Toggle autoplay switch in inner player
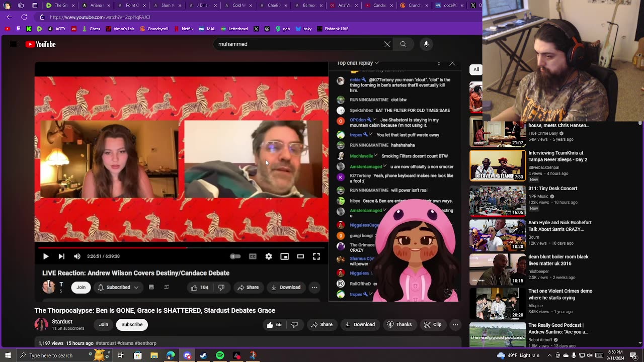The height and width of the screenshot is (362, 644). click(235, 256)
